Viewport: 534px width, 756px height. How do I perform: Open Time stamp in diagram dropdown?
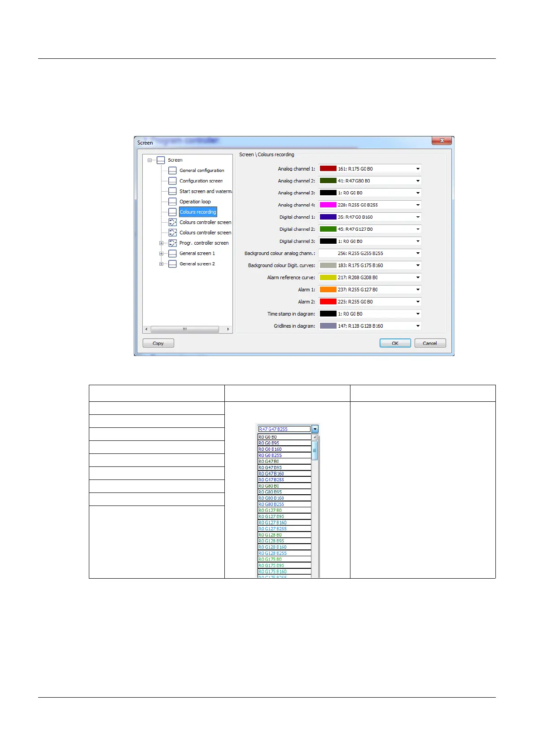pyautogui.click(x=418, y=314)
